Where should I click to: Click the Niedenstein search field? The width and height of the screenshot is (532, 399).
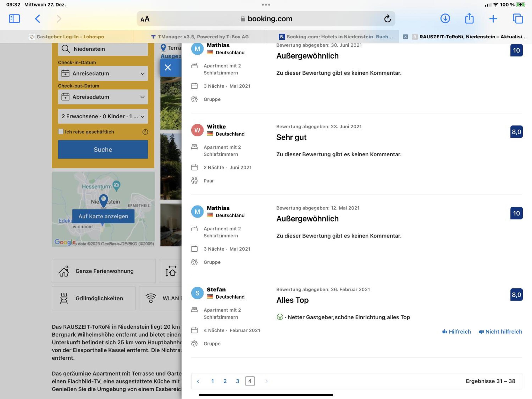pos(103,49)
